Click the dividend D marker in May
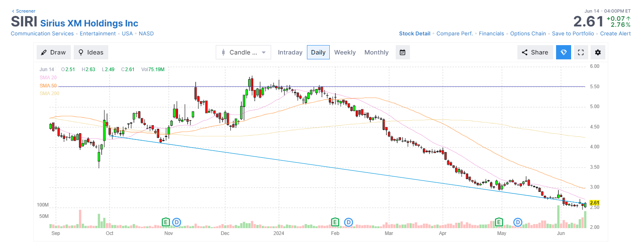The image size is (644, 248). click(x=518, y=222)
